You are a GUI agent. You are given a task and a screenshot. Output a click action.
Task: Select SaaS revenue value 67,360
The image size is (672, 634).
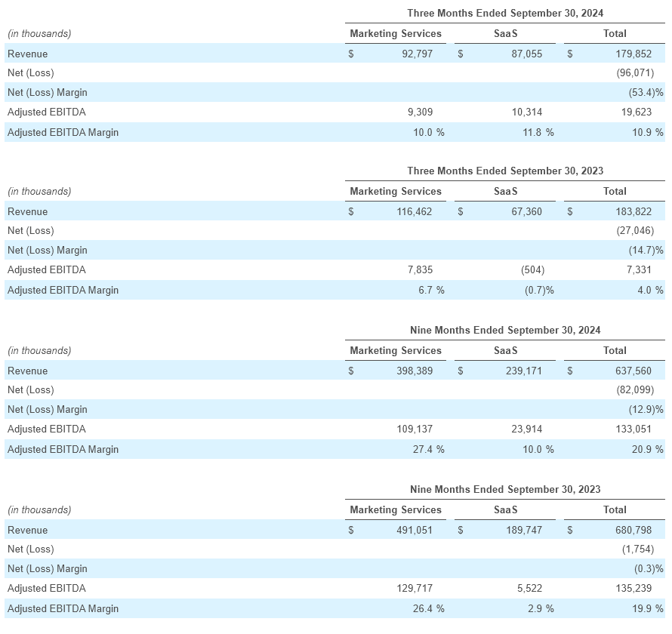[527, 211]
